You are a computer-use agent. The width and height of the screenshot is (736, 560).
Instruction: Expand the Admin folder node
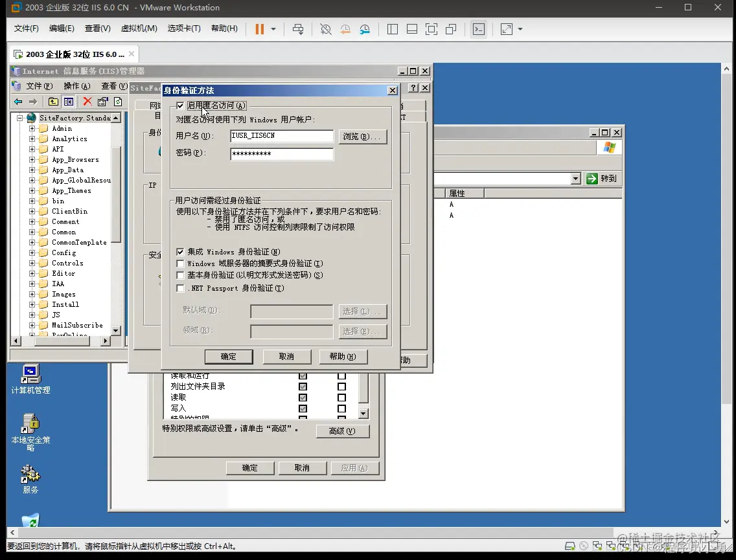point(32,129)
